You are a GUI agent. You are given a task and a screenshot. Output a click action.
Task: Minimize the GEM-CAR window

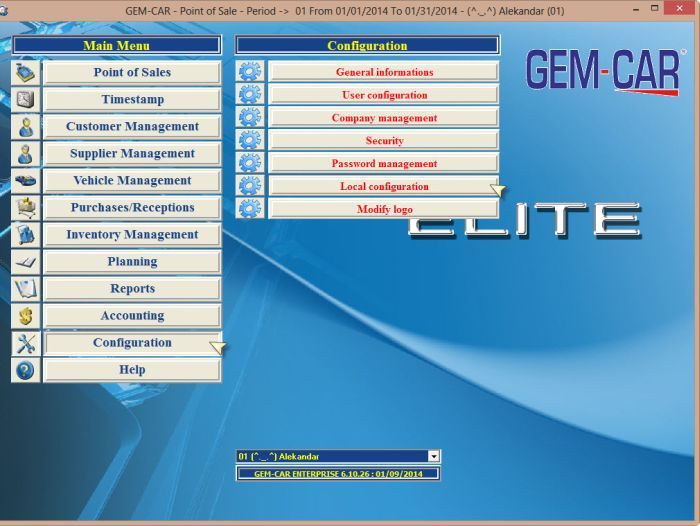636,9
